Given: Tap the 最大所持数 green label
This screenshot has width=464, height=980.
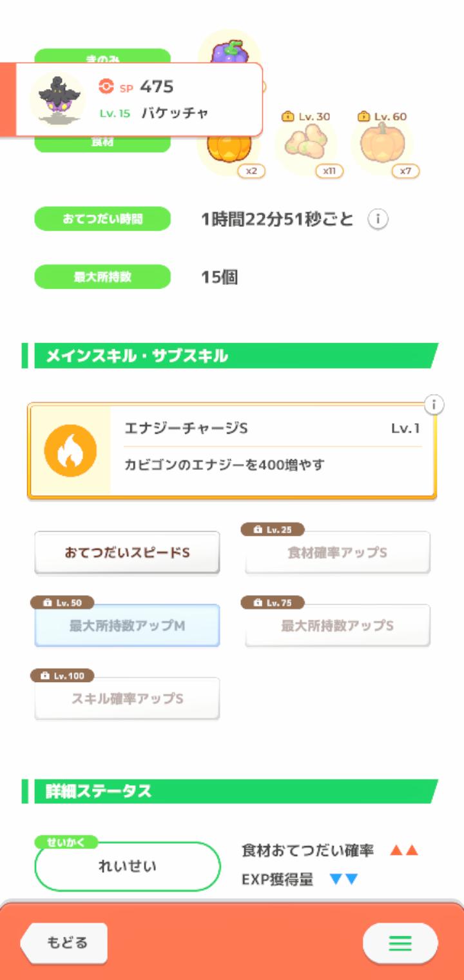Looking at the screenshot, I should (x=102, y=277).
